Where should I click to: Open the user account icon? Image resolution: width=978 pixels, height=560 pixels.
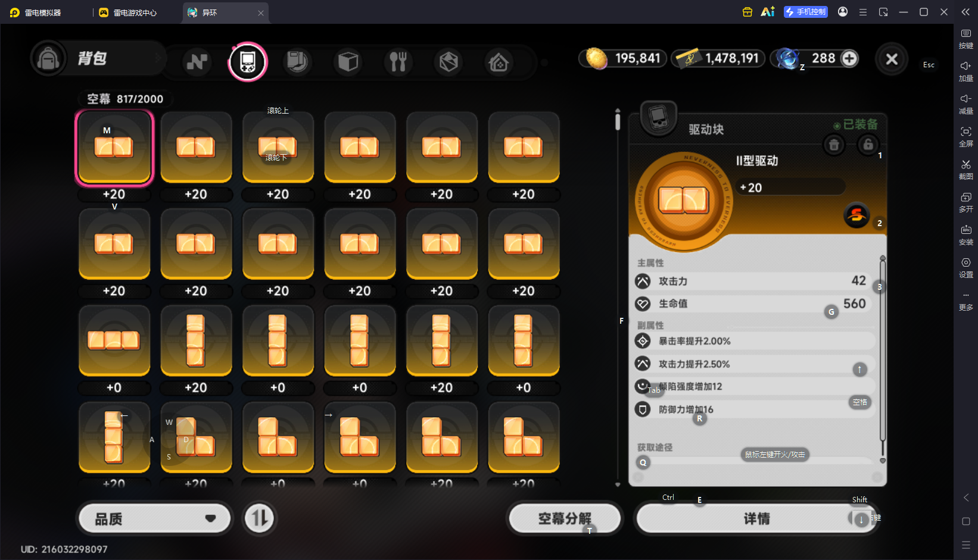click(843, 12)
